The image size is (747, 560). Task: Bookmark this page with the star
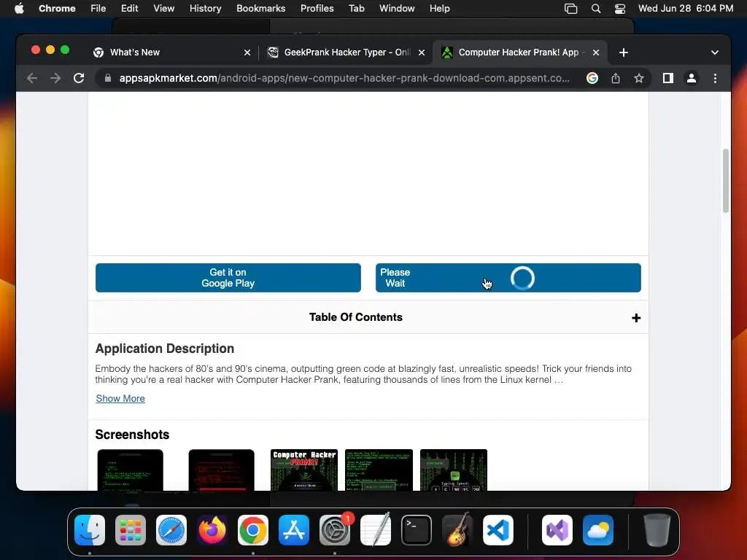639,78
